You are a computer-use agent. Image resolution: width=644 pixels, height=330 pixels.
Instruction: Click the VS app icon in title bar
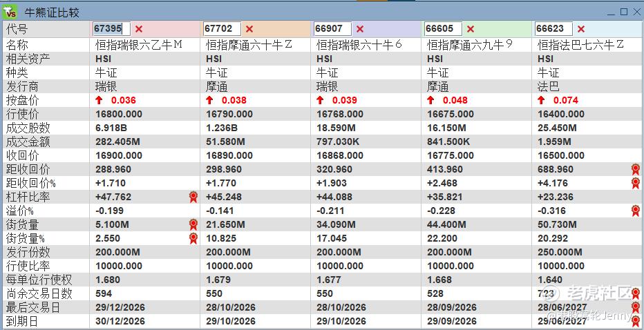coord(10,12)
